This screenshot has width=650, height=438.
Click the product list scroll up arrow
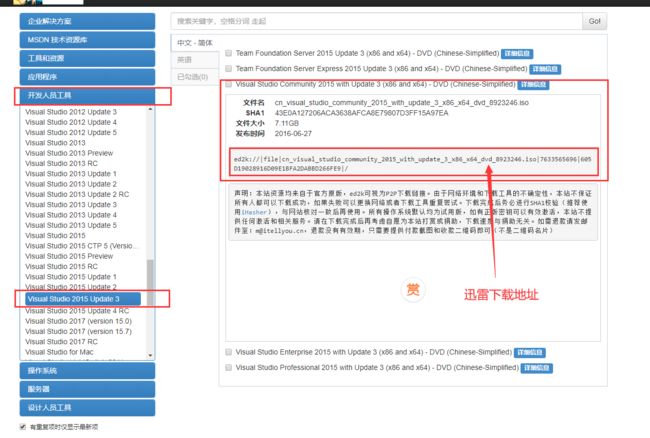click(x=150, y=109)
